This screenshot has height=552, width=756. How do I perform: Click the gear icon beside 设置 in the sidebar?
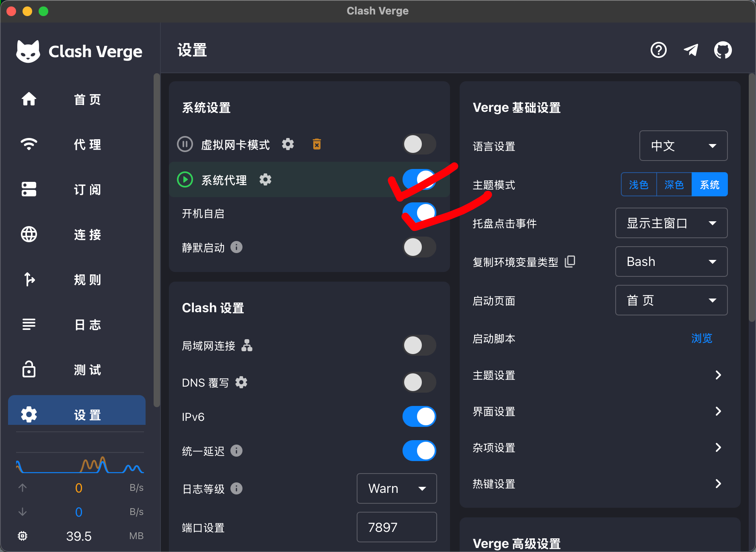(29, 414)
